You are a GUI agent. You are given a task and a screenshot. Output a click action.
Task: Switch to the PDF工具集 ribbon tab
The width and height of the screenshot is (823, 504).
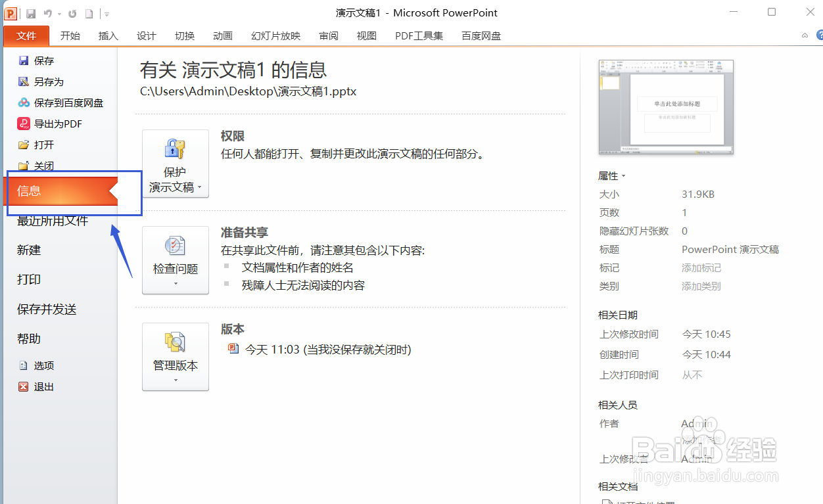pos(419,36)
